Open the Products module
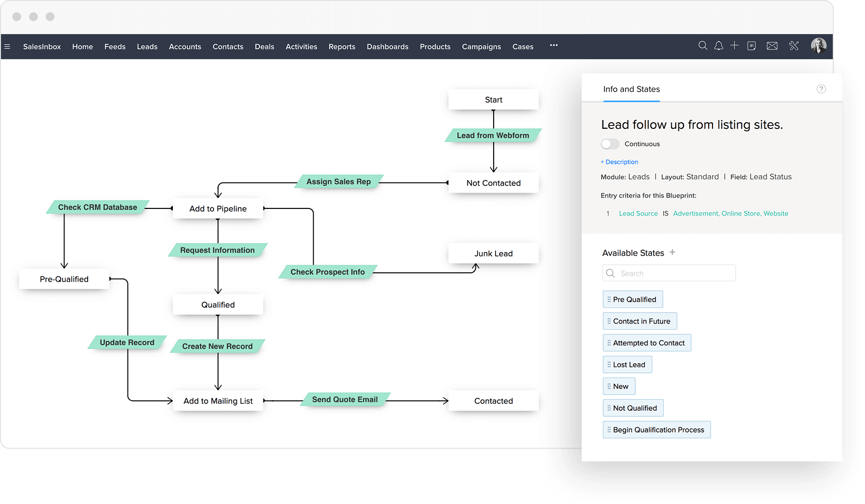The height and width of the screenshot is (504, 865). pyautogui.click(x=435, y=46)
